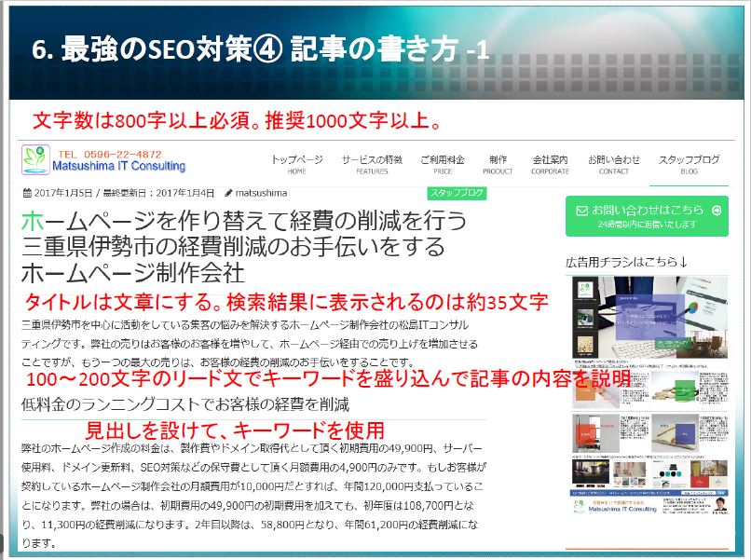Select the 制作 (PRODUCT) menu item
The image size is (751, 560).
(498, 164)
